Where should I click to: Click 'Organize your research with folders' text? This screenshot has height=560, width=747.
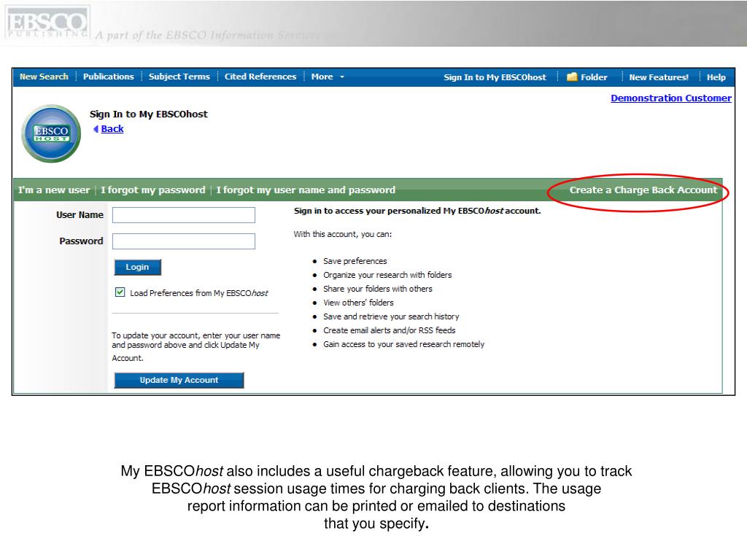387,275
